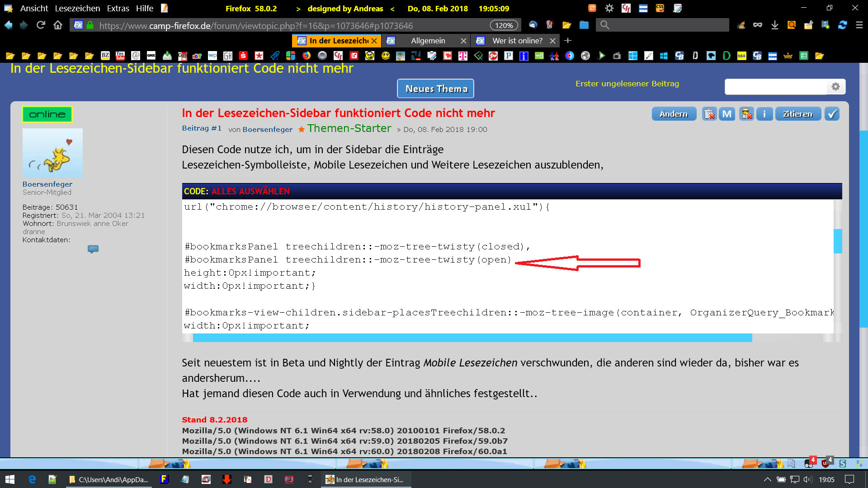Click the code box horizontal scrollbar

tap(472, 338)
